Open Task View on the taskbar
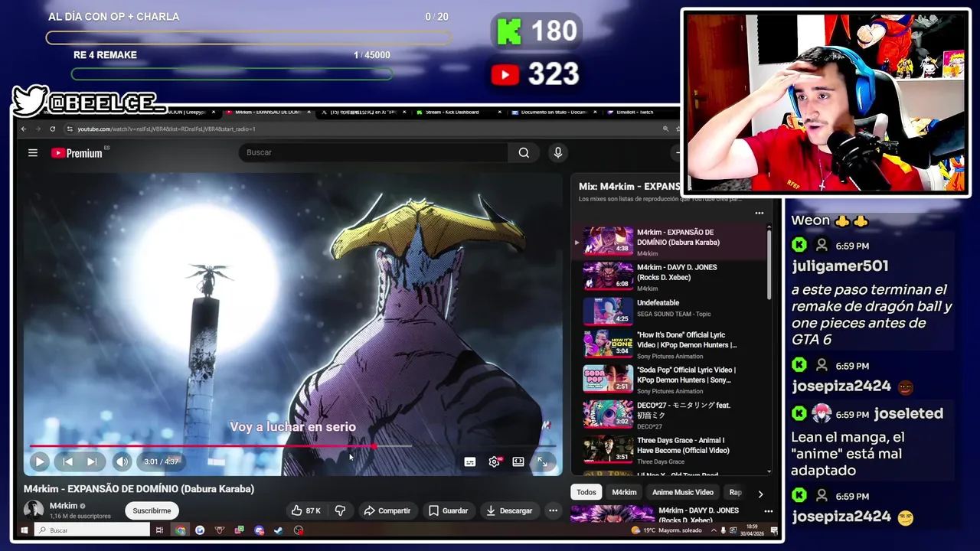Screen dimensions: 980x551 159,530
